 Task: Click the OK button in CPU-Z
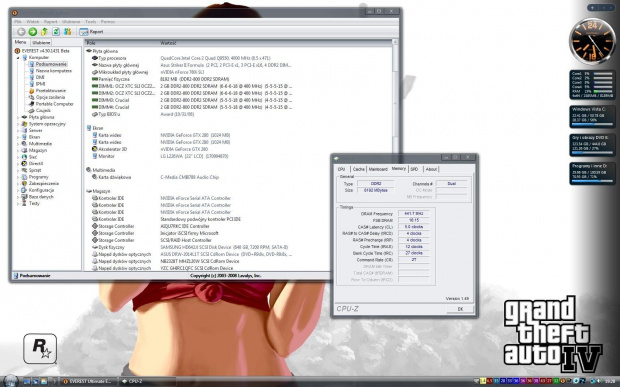point(460,309)
